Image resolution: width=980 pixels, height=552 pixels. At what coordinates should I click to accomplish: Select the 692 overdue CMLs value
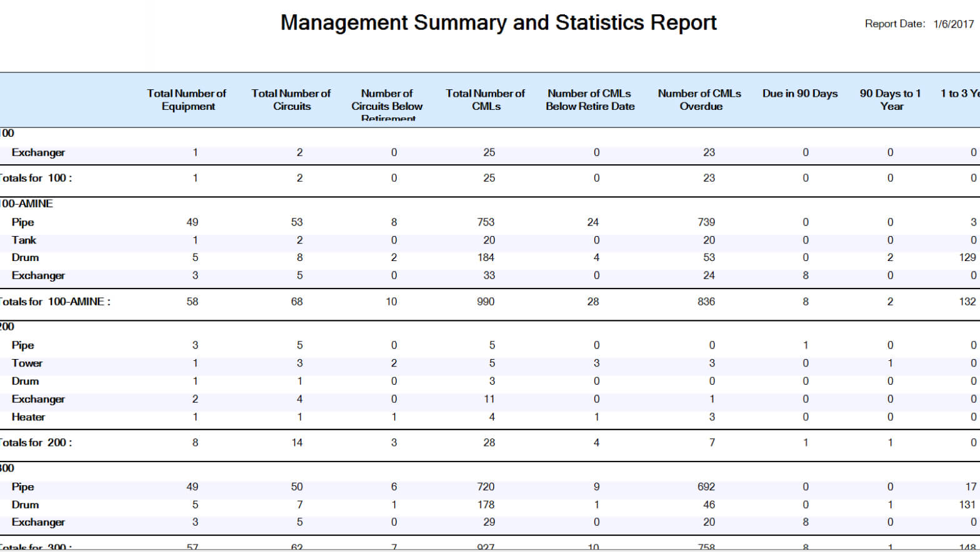(706, 487)
